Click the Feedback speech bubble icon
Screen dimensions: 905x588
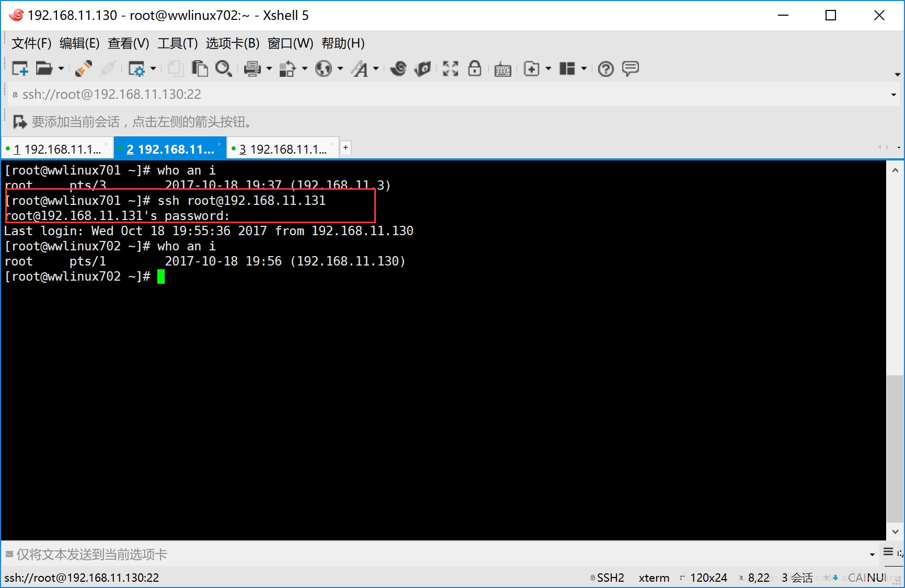pyautogui.click(x=631, y=68)
